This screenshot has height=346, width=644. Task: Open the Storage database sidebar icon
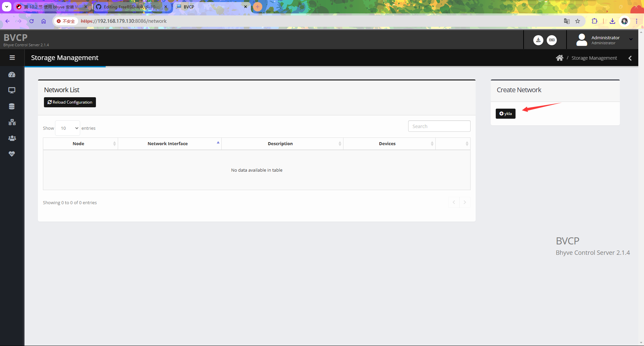[x=12, y=106]
